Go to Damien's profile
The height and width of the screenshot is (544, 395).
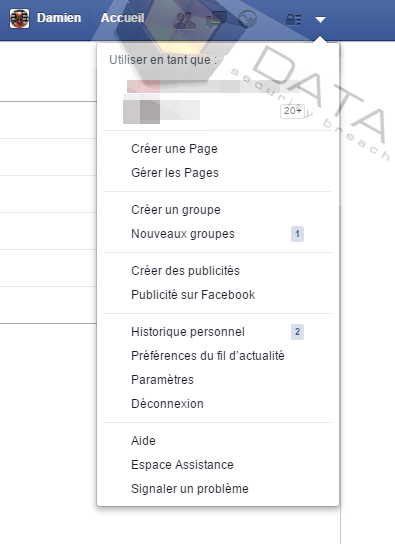(x=59, y=18)
